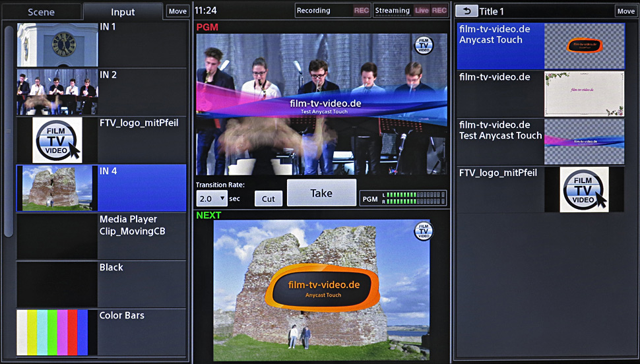The width and height of the screenshot is (640, 364).
Task: Click Move button in the Input panel
Action: click(177, 11)
